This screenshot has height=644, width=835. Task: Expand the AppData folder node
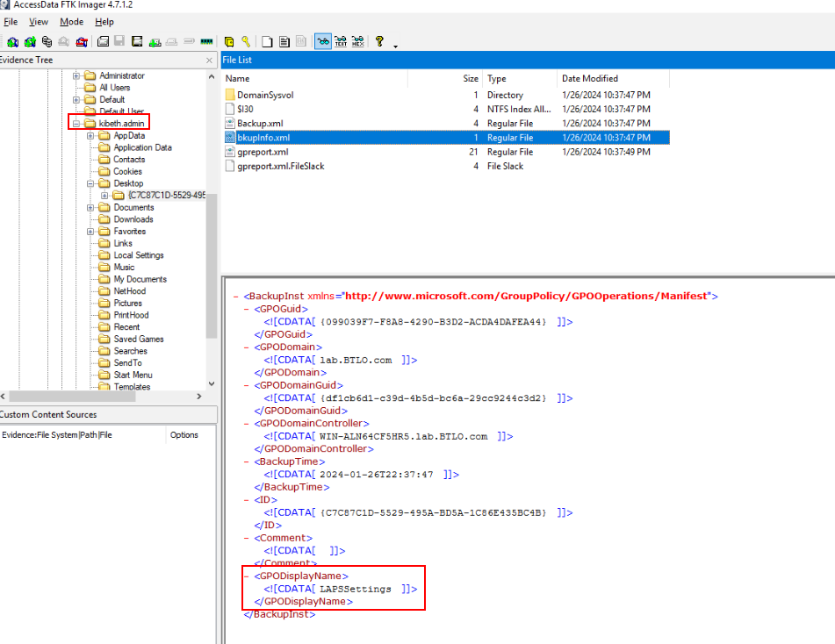pos(90,136)
